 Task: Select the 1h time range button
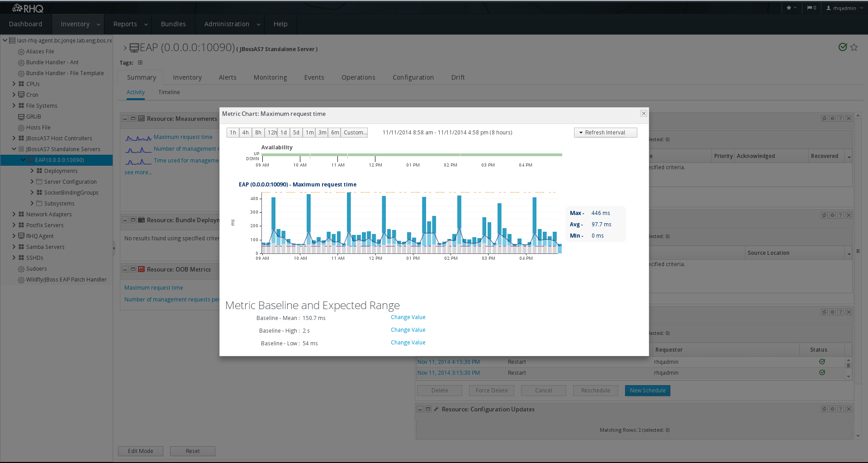(232, 133)
